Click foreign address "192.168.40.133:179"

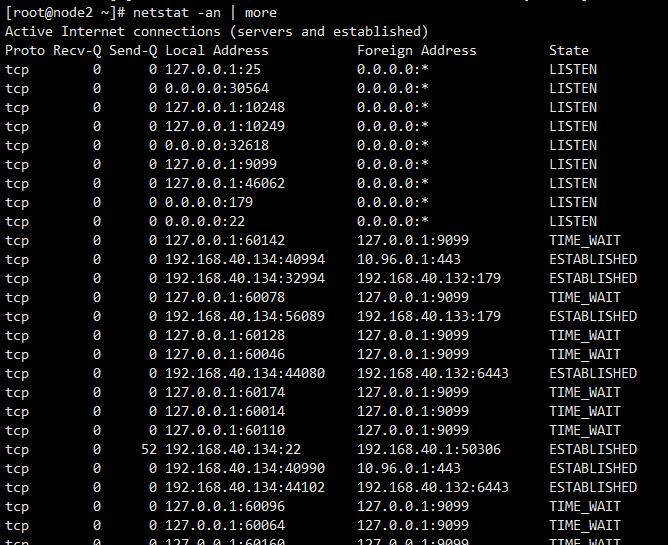point(429,317)
